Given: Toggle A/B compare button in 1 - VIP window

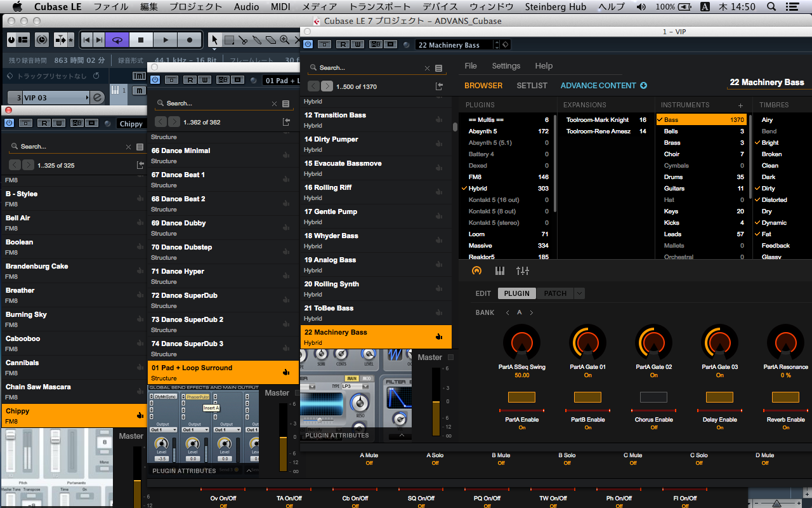Looking at the screenshot, I should [376, 44].
